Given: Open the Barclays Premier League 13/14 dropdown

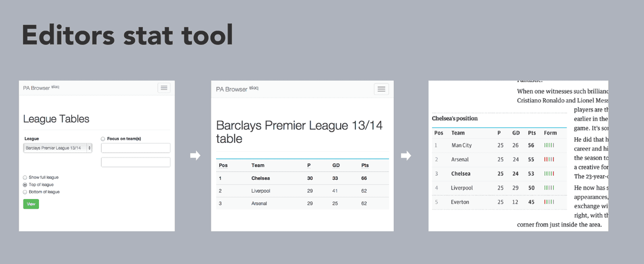Looking at the screenshot, I should click(x=58, y=148).
